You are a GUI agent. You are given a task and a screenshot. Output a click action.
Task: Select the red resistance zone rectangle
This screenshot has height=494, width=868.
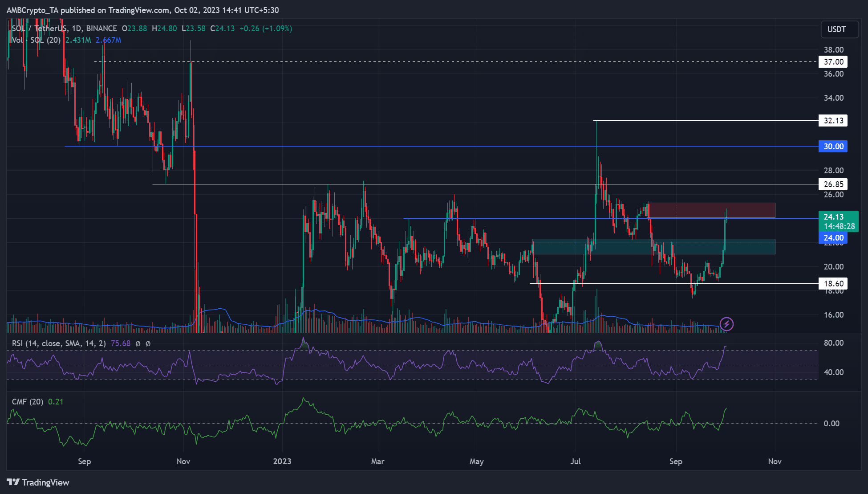712,210
